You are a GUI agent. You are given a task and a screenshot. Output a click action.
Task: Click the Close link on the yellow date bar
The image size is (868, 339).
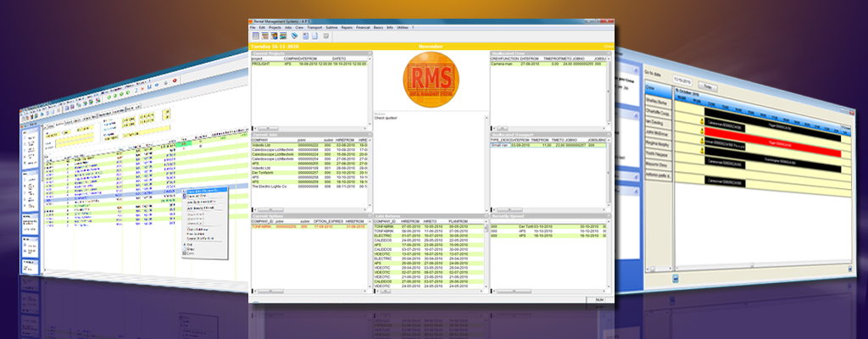coord(609,47)
